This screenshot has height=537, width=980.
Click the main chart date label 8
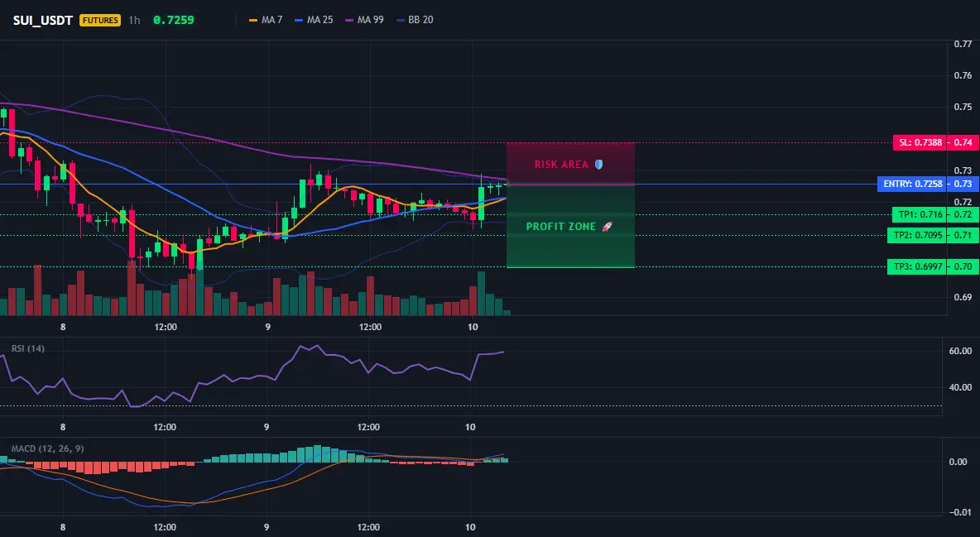coord(63,327)
